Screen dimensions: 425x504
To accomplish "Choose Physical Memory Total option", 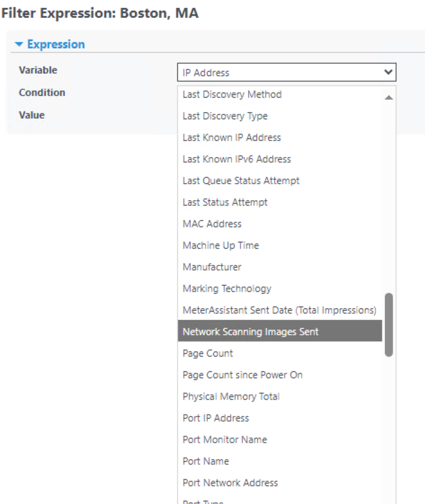I will 231,397.
